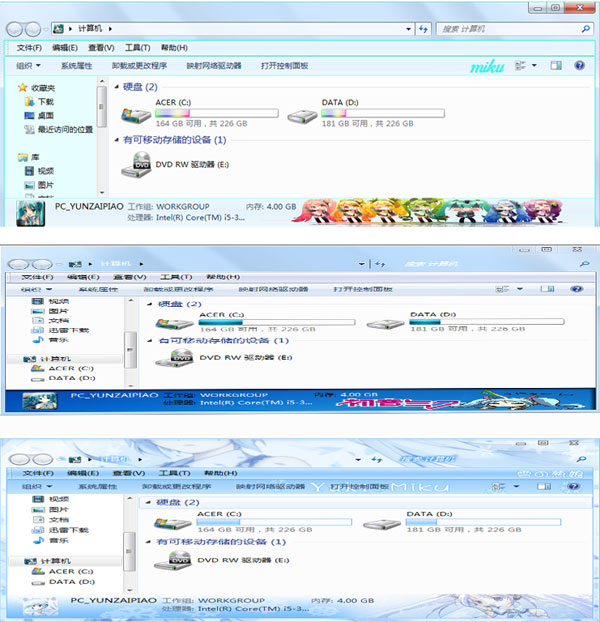Image resolution: width=600 pixels, height=622 pixels.
Task: Open Help menu in top window
Action: 174,48
